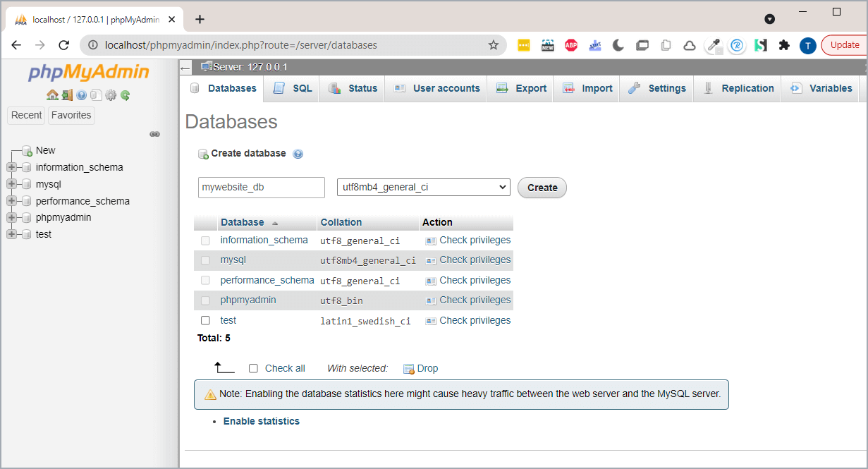
Task: Toggle the Check all checkbox
Action: click(x=253, y=368)
